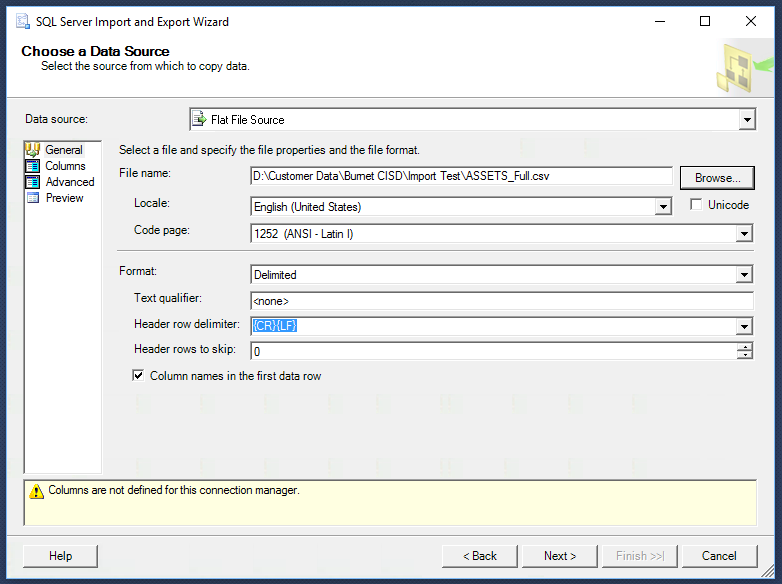The height and width of the screenshot is (584, 782).
Task: Click the English (United States) locale field
Action: coord(461,206)
